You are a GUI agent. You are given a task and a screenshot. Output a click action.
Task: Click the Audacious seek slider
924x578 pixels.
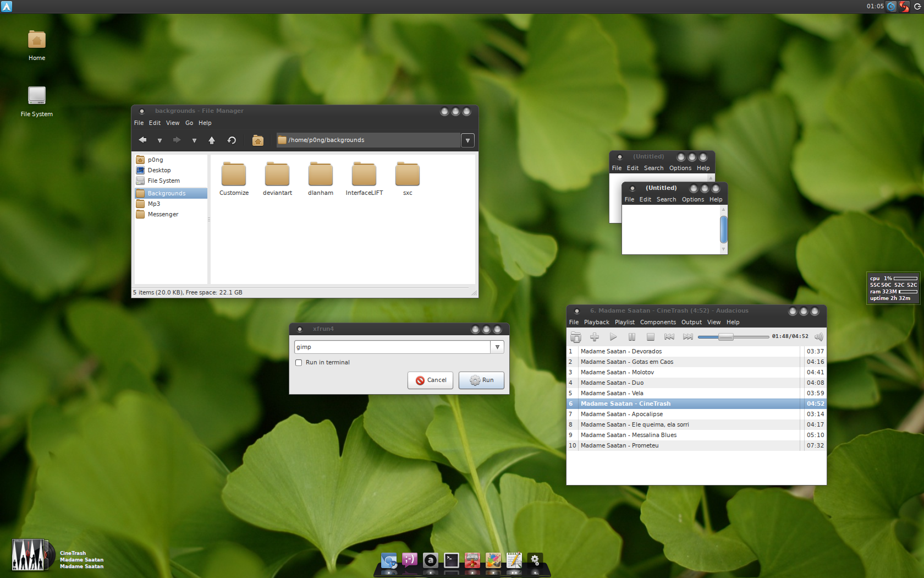(x=733, y=337)
